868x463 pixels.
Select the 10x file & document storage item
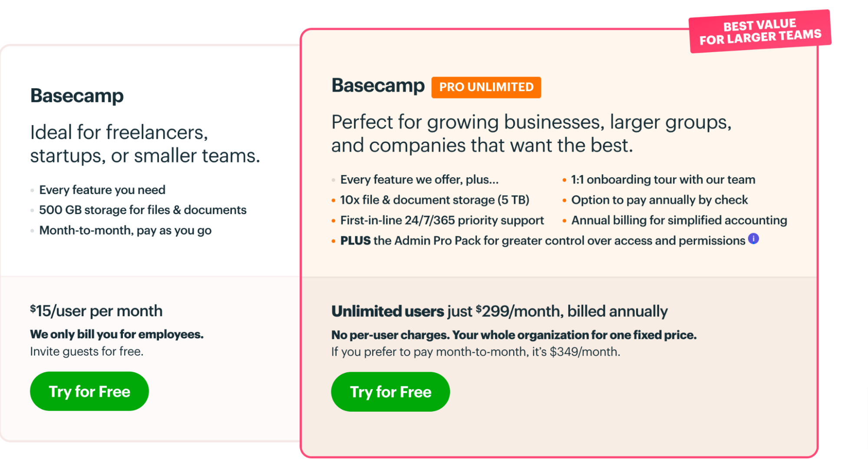[434, 200]
